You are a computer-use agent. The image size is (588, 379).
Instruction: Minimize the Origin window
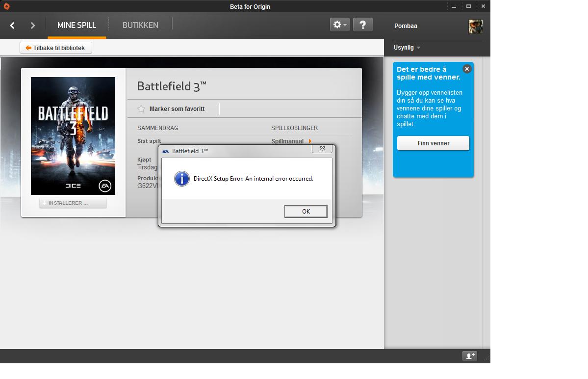tap(454, 6)
